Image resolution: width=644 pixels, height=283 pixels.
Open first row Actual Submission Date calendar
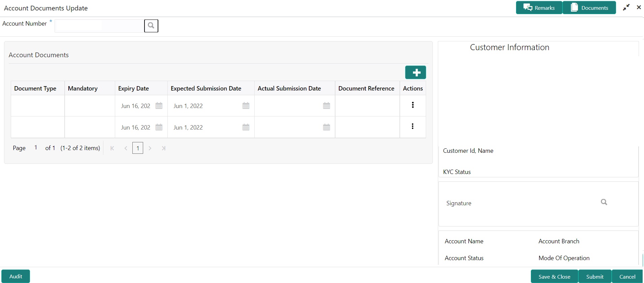[326, 106]
